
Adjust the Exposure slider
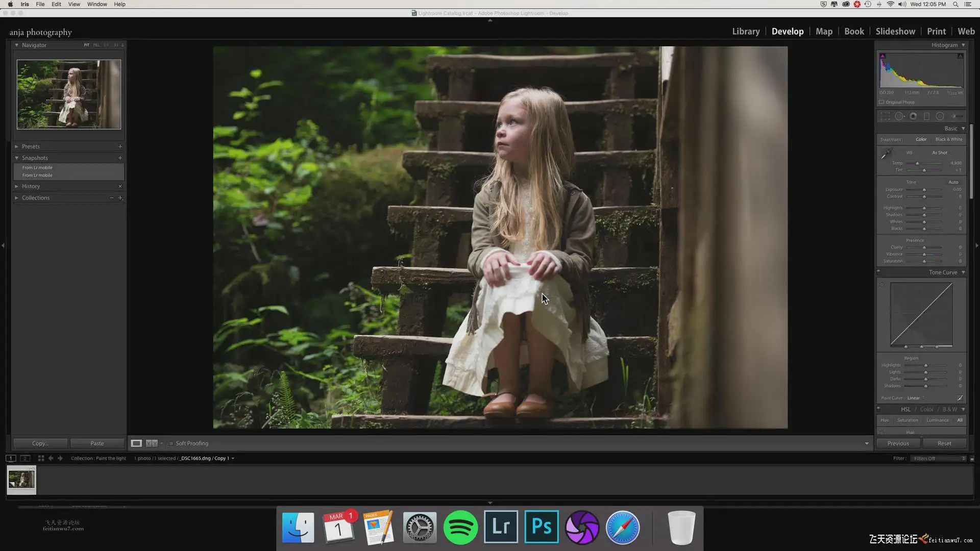[924, 190]
